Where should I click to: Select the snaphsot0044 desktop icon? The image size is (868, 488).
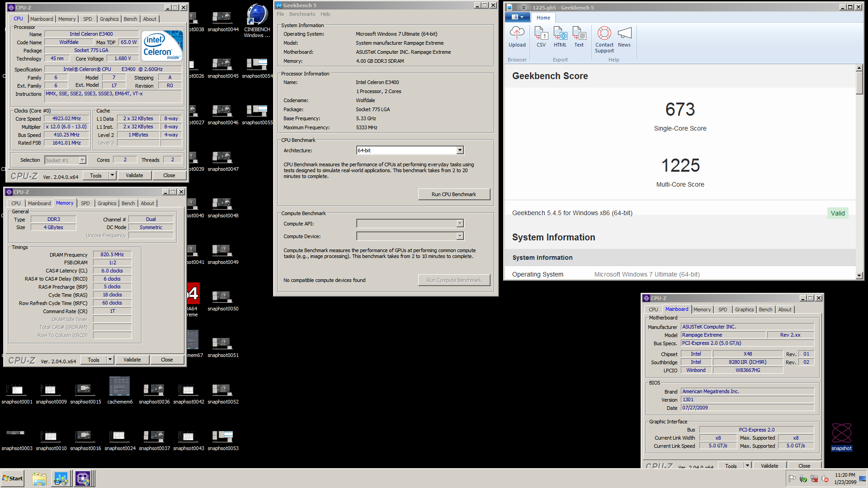coord(223,22)
